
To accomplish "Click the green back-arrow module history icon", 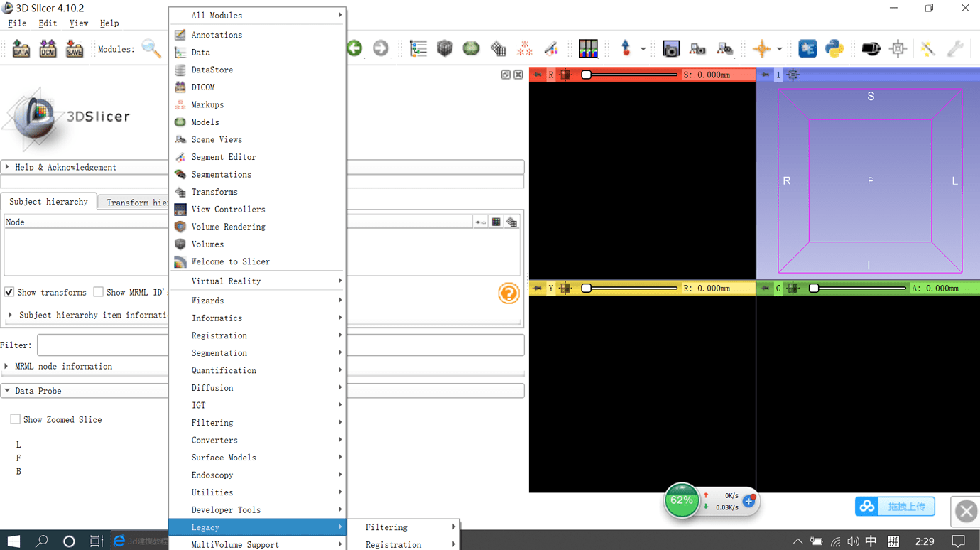I will (x=354, y=48).
